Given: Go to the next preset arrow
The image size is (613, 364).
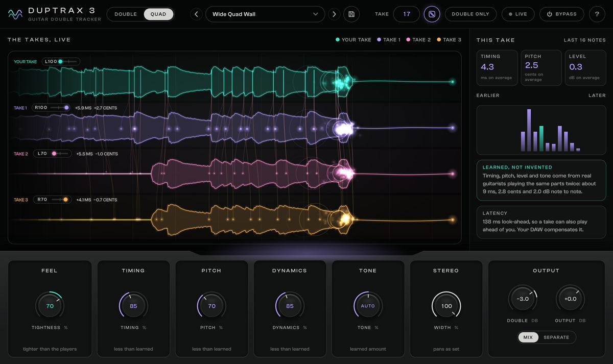Looking at the screenshot, I should tap(334, 14).
